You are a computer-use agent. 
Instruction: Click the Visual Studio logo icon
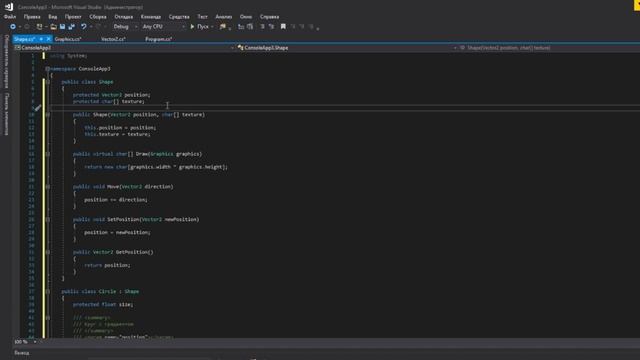[x=9, y=7]
